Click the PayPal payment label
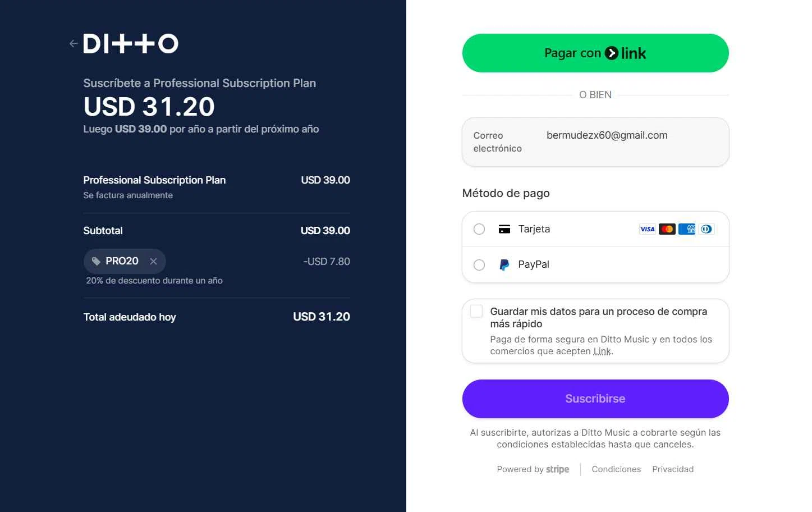Image resolution: width=812 pixels, height=512 pixels. pyautogui.click(x=534, y=264)
